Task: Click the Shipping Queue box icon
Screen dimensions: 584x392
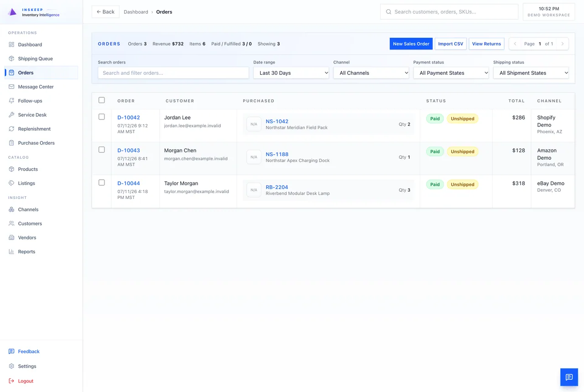Action: click(x=11, y=58)
